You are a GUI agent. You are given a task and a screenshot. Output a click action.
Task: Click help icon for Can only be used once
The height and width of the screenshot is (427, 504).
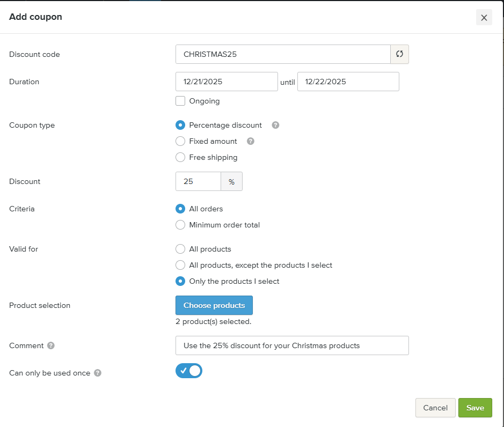click(x=98, y=373)
